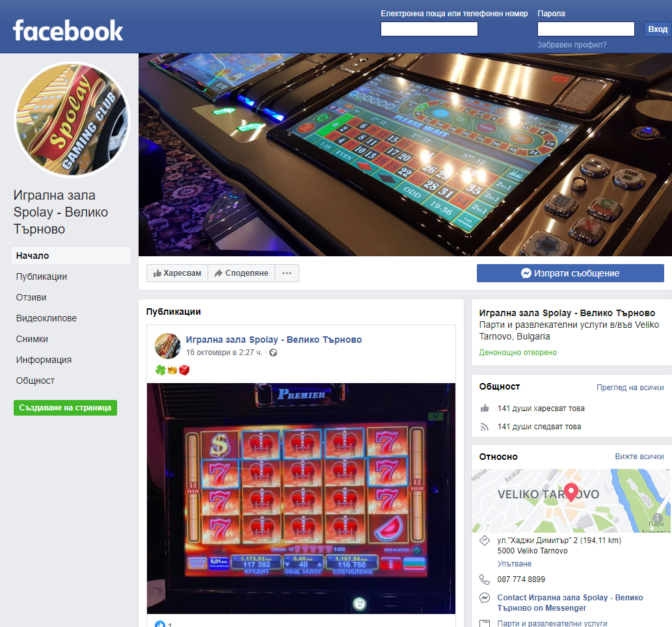Click the public globe icon on the post

pyautogui.click(x=273, y=353)
